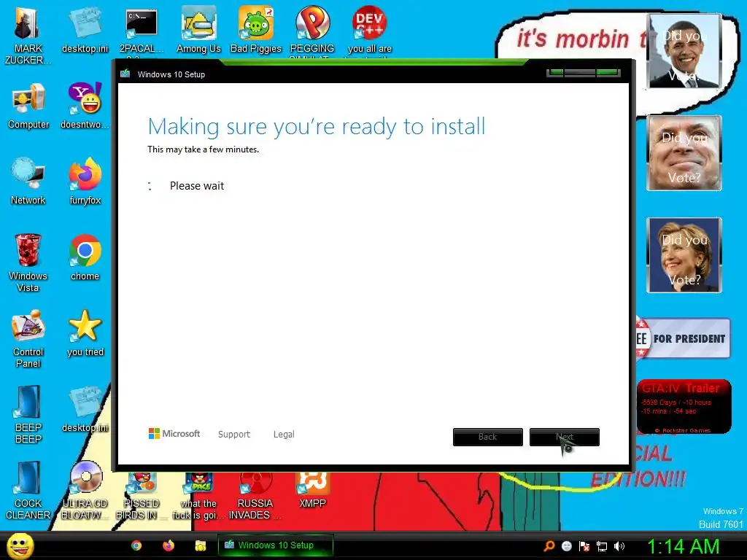
Task: Click the Windows 10 Setup title bar icon
Action: 125,74
